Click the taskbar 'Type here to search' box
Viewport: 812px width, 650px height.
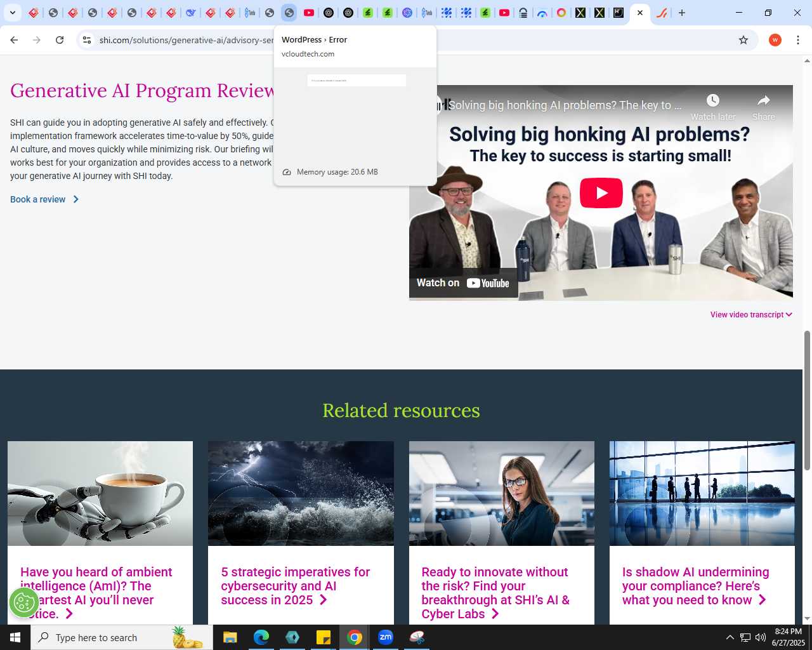pos(122,637)
